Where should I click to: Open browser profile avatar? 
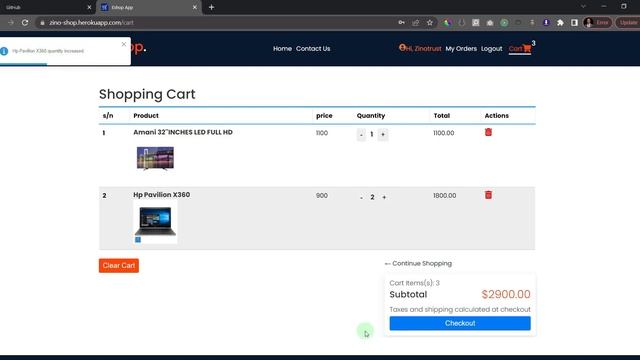pos(588,23)
